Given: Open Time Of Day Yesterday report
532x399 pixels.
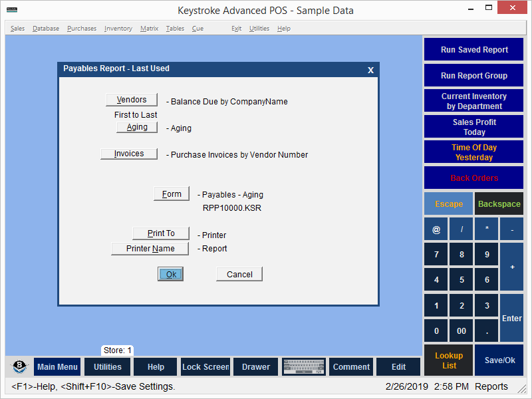Looking at the screenshot, I should point(474,152).
